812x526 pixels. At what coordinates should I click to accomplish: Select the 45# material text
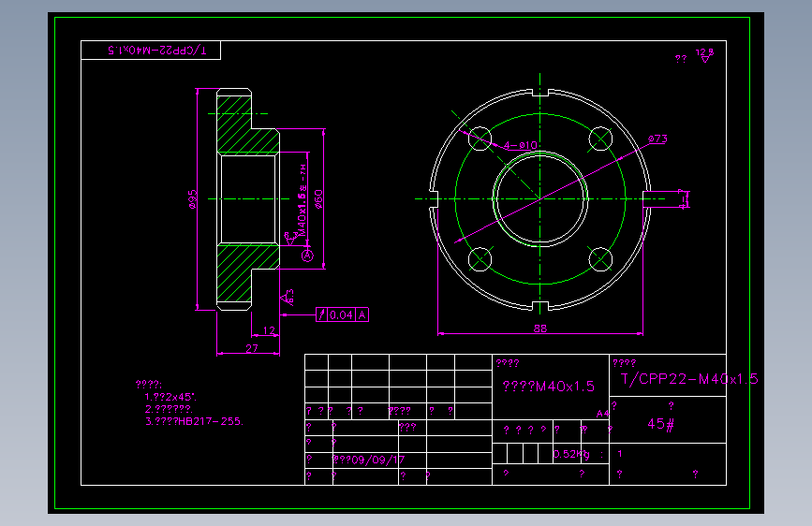click(x=661, y=424)
